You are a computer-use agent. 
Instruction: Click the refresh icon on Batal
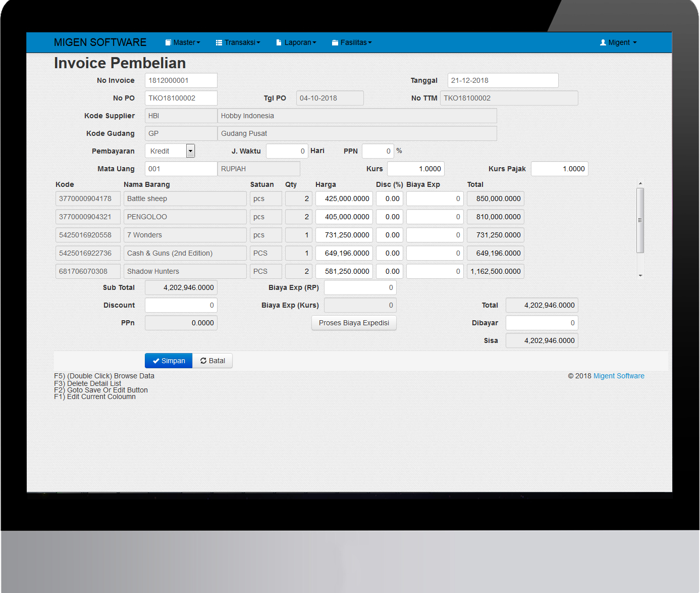(203, 361)
